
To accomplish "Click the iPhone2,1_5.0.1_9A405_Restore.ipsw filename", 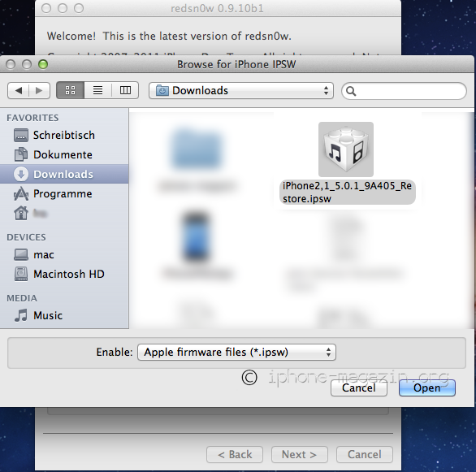I will coord(347,193).
